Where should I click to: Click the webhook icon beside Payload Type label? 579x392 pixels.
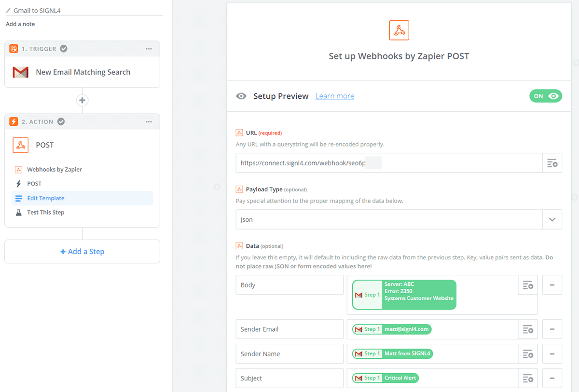point(239,189)
